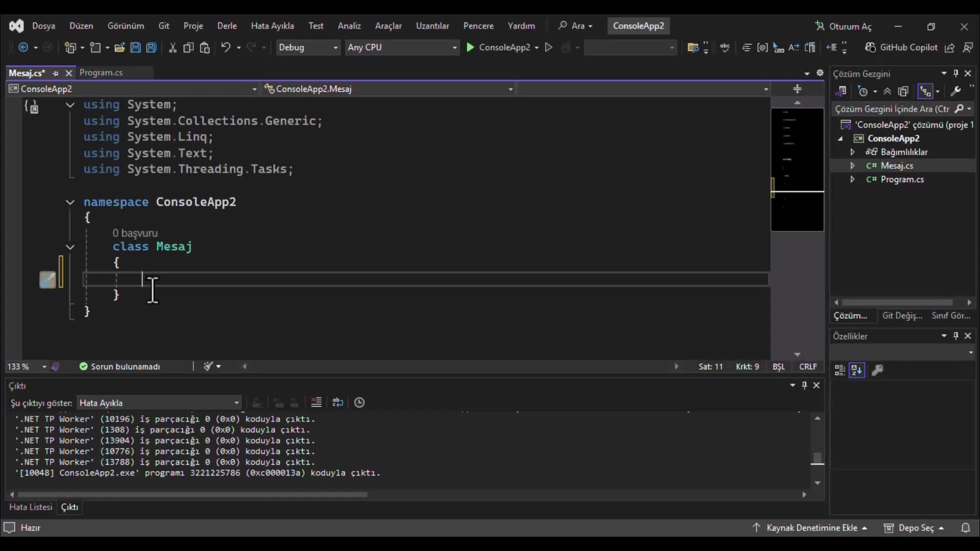Start without debugging using outlined play icon

coord(549,47)
